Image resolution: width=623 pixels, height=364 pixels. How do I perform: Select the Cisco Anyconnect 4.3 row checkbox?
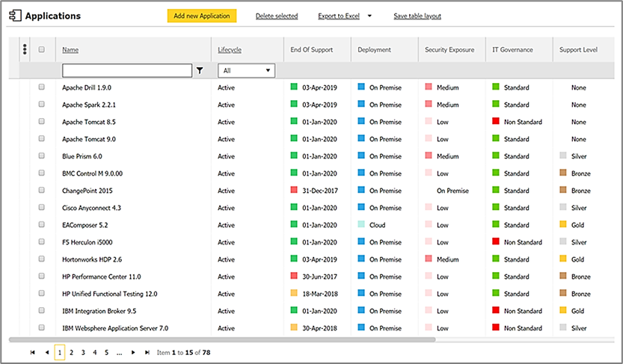click(42, 208)
